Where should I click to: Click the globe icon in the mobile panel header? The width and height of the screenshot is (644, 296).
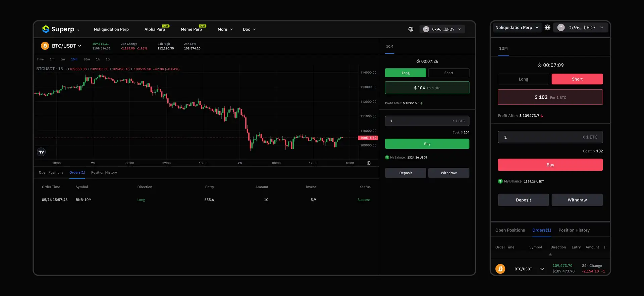[547, 28]
